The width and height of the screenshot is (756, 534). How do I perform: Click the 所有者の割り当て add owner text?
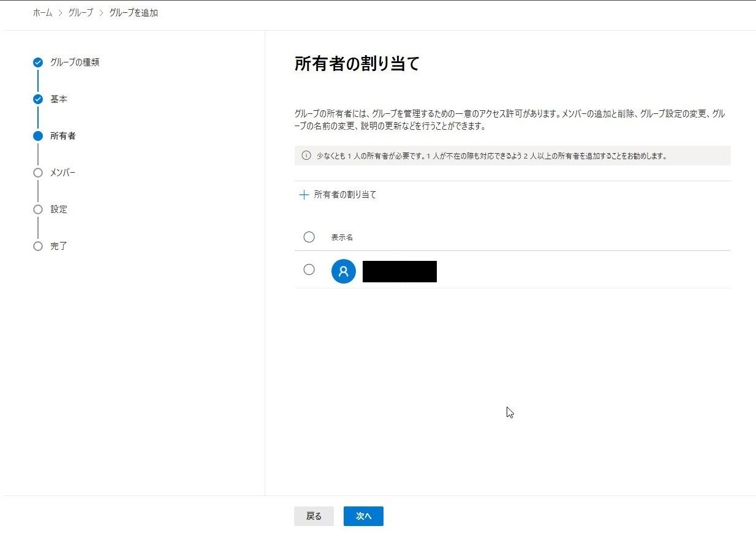click(345, 195)
